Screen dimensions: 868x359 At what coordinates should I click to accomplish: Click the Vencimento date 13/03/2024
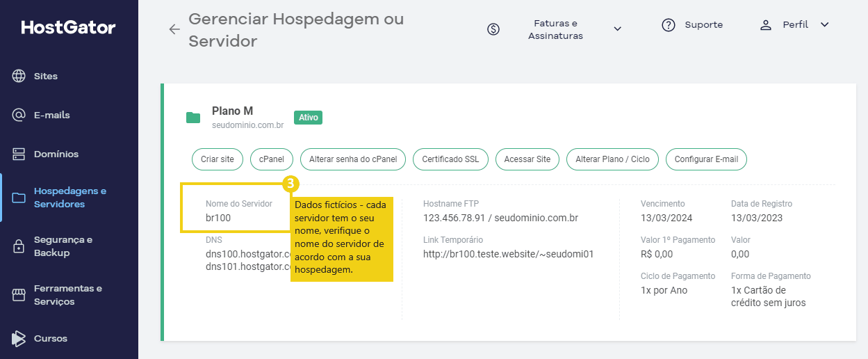[x=668, y=218]
